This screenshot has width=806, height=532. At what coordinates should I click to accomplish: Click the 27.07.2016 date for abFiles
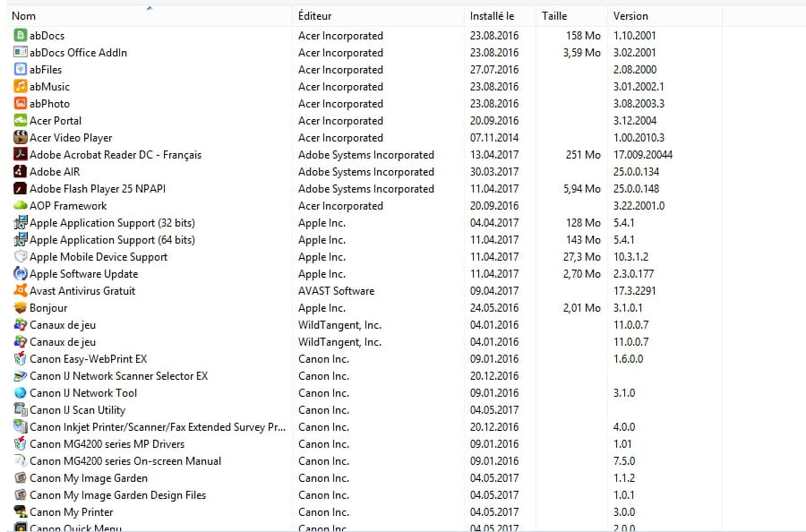point(494,69)
